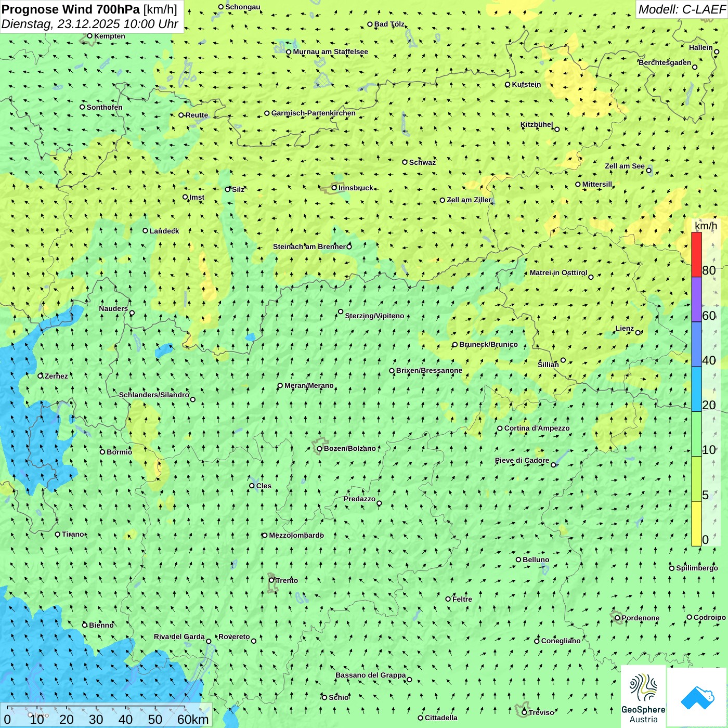
Task: Click the Cortina d'Ampezzo marker
Action: [x=500, y=428]
